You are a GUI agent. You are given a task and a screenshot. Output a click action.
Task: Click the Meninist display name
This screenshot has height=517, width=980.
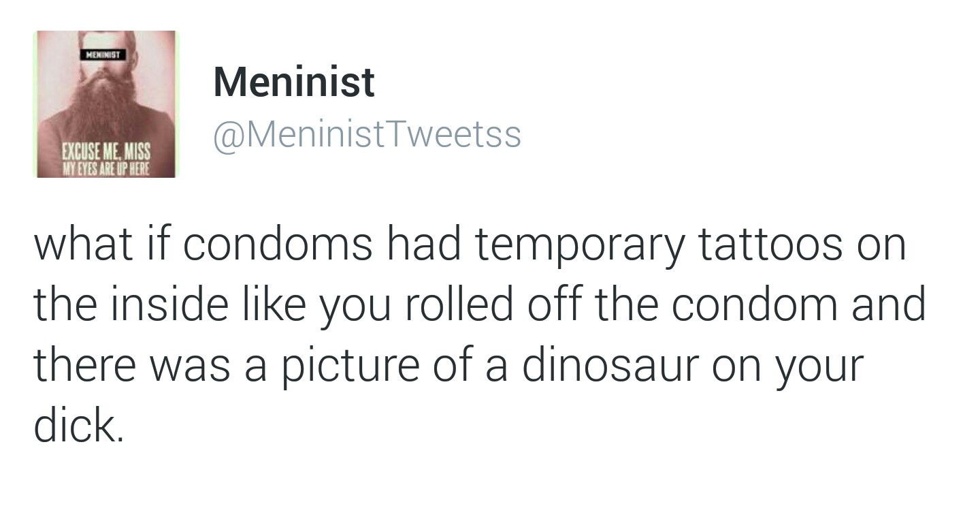coord(294,82)
